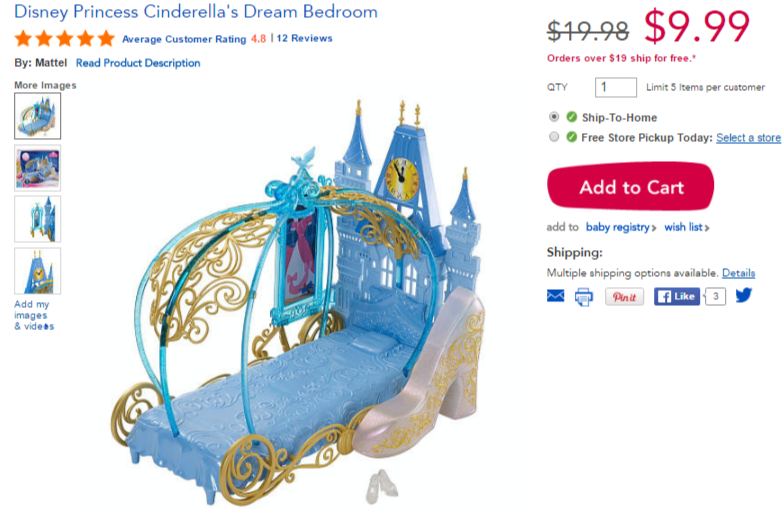Click the Add to Cart button

tap(630, 186)
